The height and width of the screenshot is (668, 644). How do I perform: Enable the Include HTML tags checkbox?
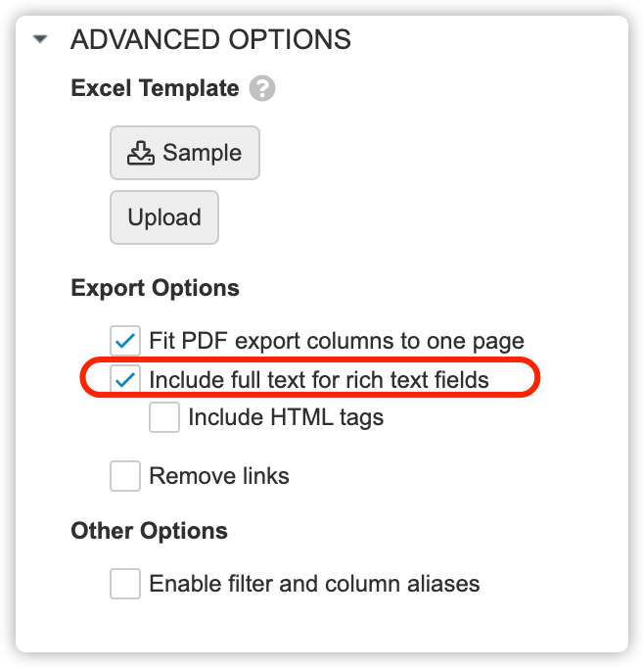pos(164,417)
